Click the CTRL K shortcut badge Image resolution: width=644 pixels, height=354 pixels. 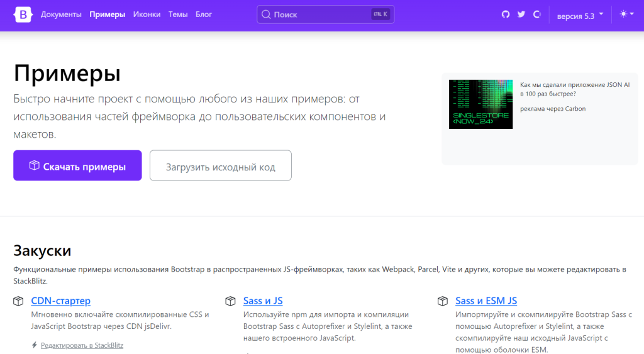point(380,14)
